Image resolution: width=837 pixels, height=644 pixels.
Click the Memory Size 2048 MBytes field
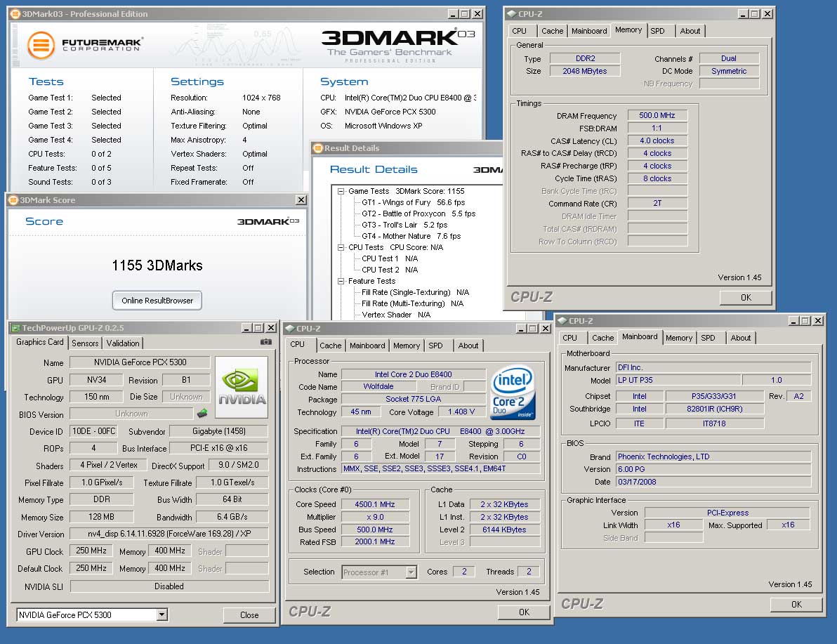tap(585, 71)
